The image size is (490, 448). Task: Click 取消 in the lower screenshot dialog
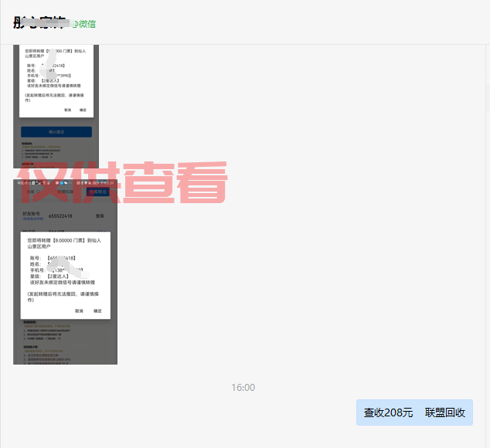click(x=79, y=311)
